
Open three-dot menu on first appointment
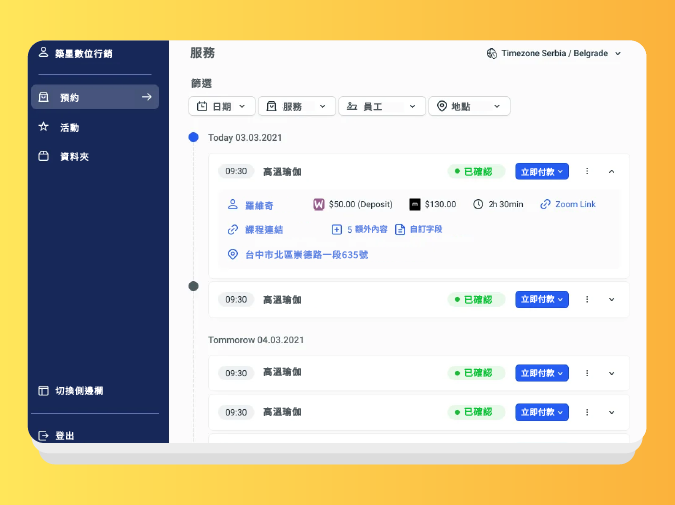click(587, 172)
